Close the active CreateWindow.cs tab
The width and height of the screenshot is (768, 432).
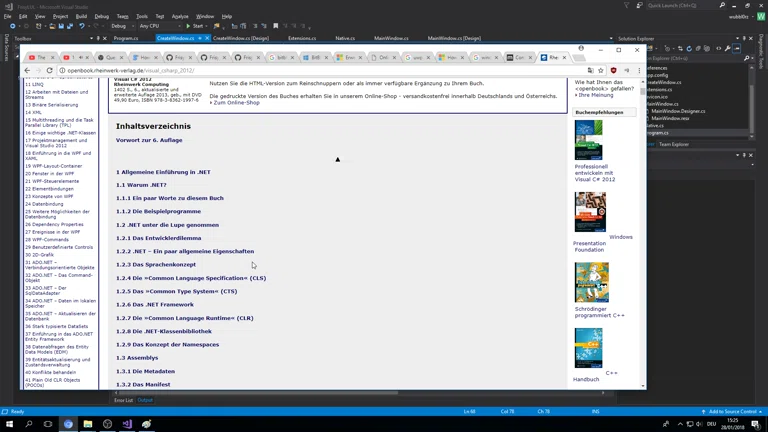207,38
